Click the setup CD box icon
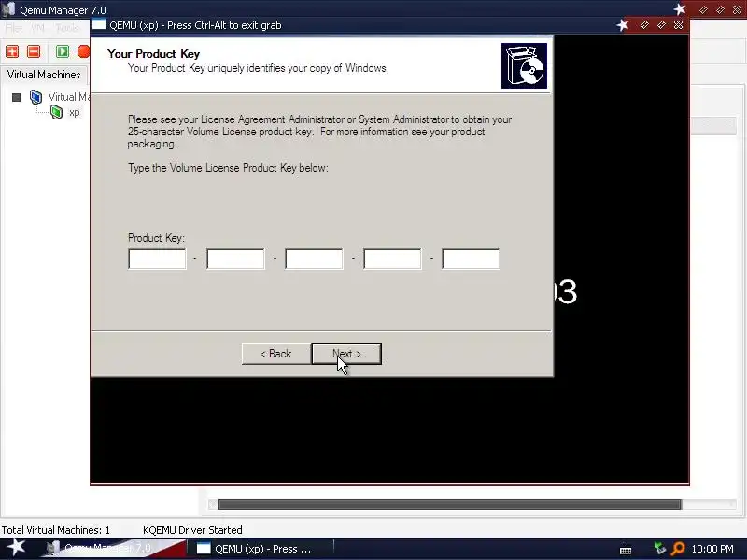747x560 pixels. point(524,65)
